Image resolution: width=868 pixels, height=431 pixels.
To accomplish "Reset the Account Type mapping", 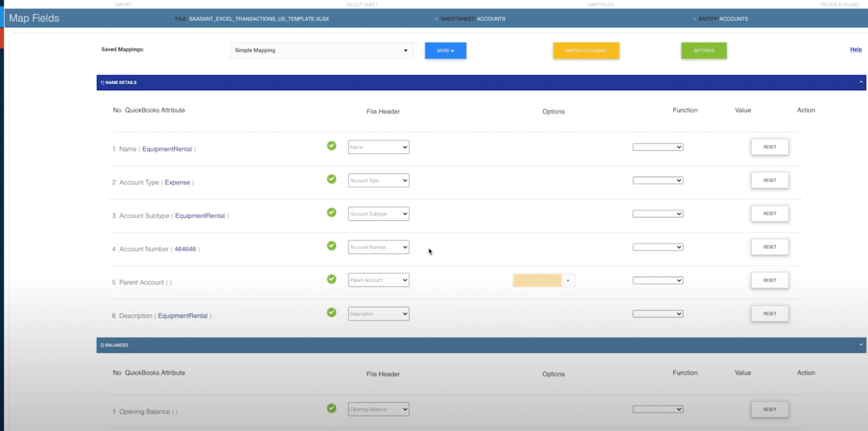I will (x=770, y=180).
